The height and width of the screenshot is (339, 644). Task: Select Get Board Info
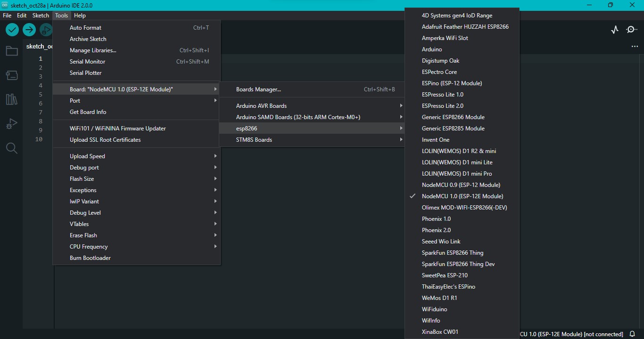[137, 112]
